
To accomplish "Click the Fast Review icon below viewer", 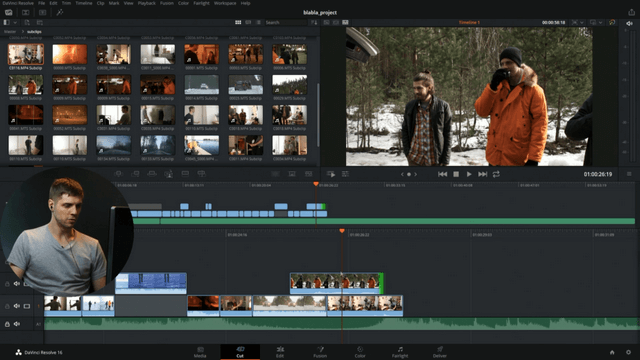I will (331, 174).
